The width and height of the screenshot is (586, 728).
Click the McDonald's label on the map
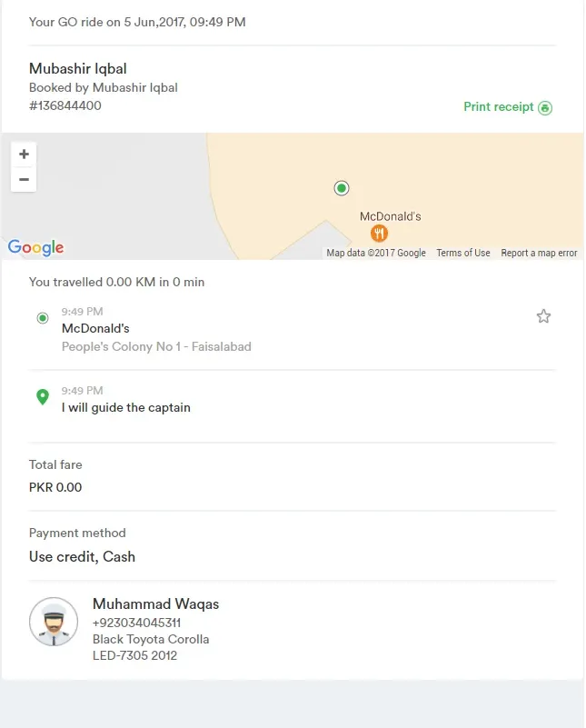(x=391, y=216)
